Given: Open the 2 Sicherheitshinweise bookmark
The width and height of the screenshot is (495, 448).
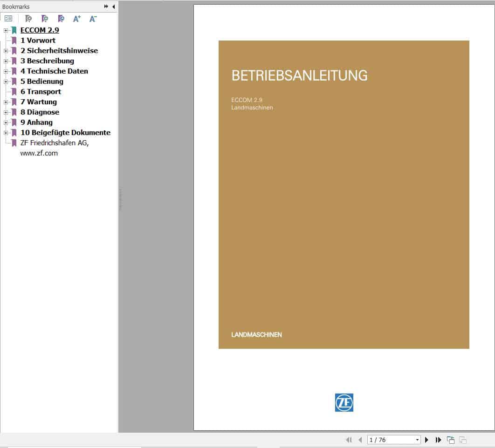Looking at the screenshot, I should click(x=59, y=51).
